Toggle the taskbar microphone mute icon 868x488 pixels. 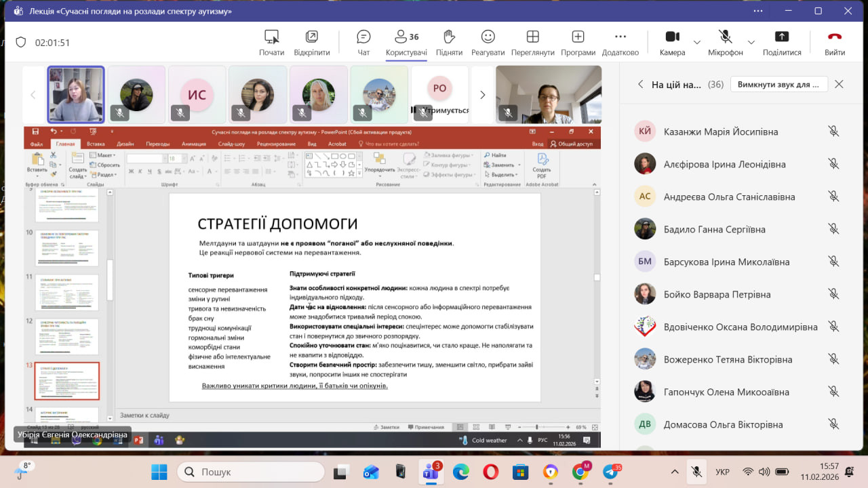pyautogui.click(x=696, y=472)
